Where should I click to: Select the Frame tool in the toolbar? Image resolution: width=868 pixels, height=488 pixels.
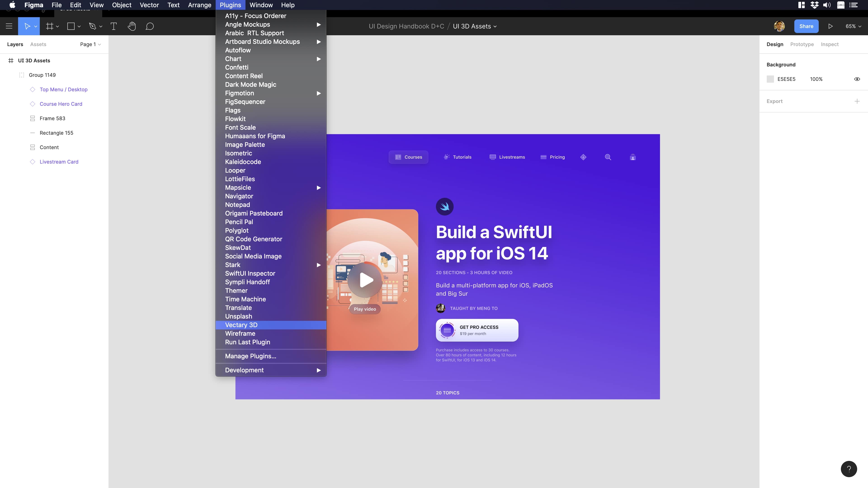point(49,26)
